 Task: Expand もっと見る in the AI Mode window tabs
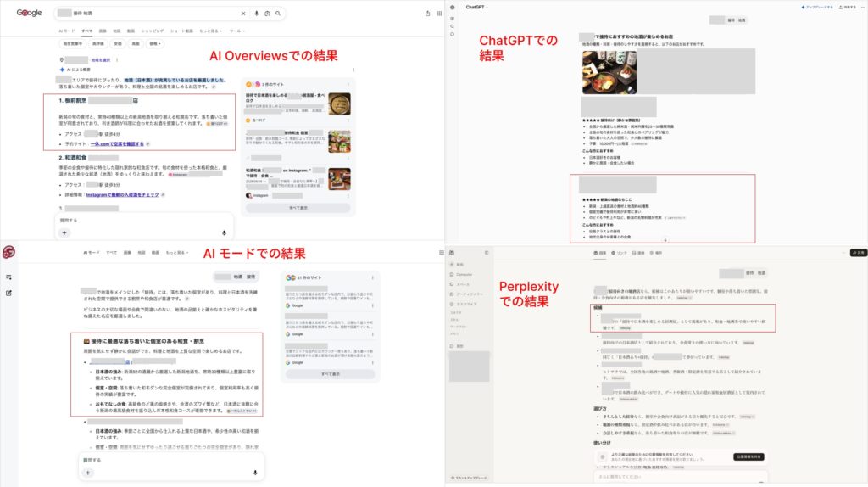(177, 253)
